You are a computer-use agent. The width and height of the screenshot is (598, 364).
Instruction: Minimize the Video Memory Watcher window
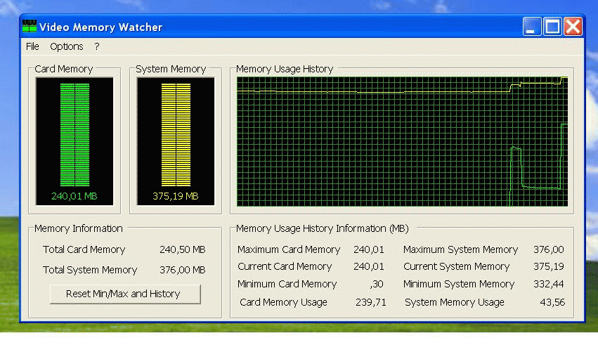pyautogui.click(x=532, y=27)
